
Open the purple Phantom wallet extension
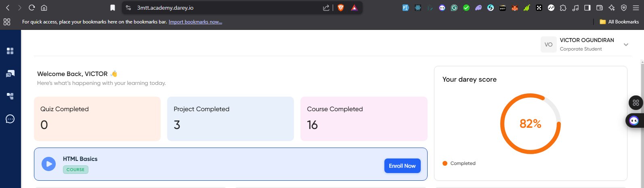tap(478, 8)
